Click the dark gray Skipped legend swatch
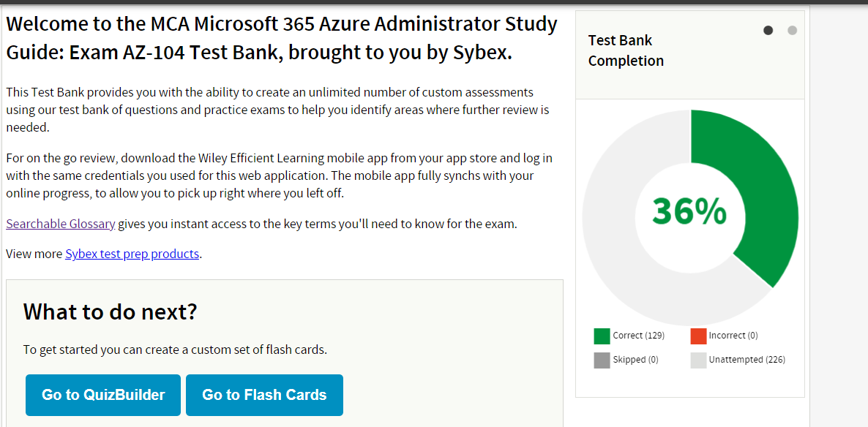The width and height of the screenshot is (868, 427). [602, 360]
